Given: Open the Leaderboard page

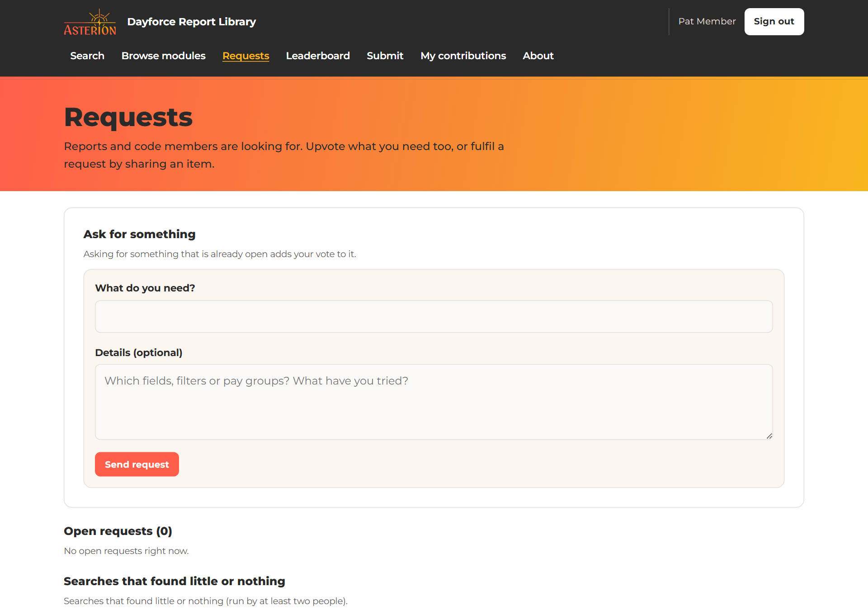Looking at the screenshot, I should pyautogui.click(x=318, y=56).
